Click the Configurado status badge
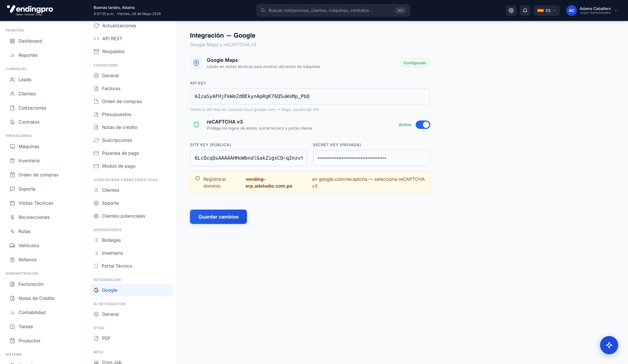This screenshot has width=628, height=364. click(415, 63)
